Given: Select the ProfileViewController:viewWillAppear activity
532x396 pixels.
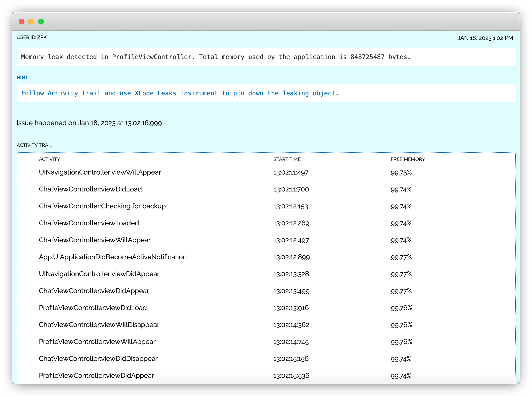Looking at the screenshot, I should pyautogui.click(x=97, y=342).
